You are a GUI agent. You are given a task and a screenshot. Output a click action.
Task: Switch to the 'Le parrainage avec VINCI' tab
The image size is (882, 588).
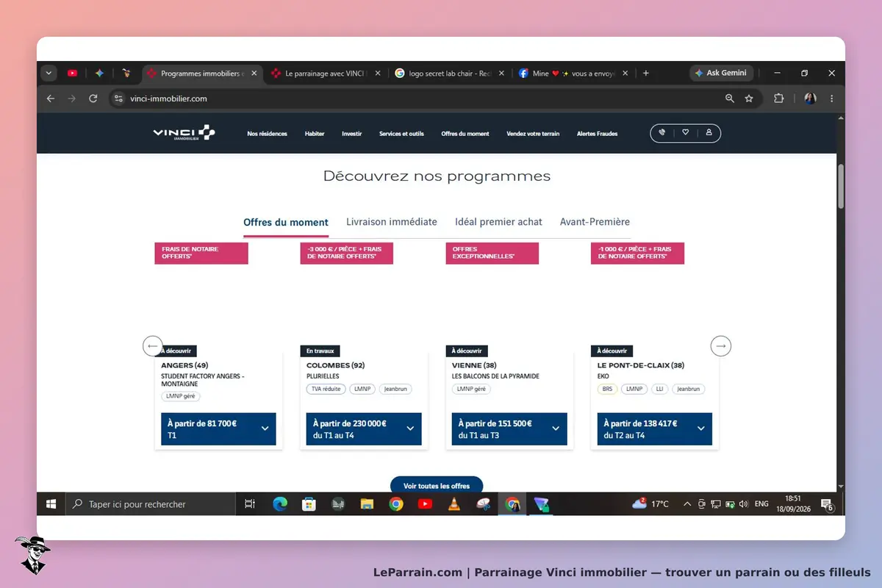pos(326,73)
